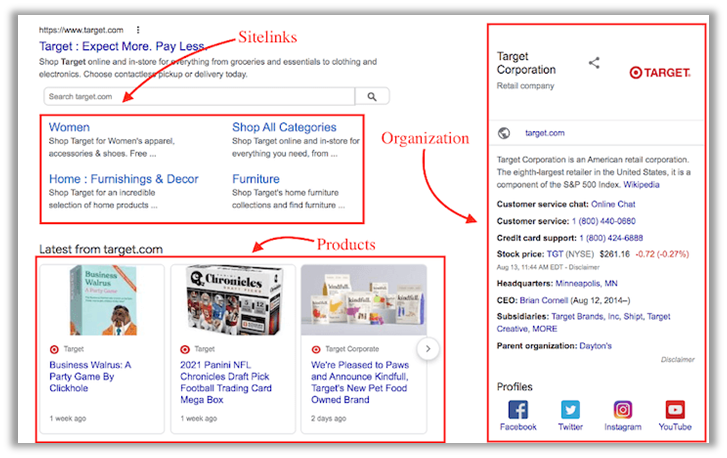Click the Panini NFL Chronicles box thumbnail
The height and width of the screenshot is (458, 727).
click(x=234, y=300)
